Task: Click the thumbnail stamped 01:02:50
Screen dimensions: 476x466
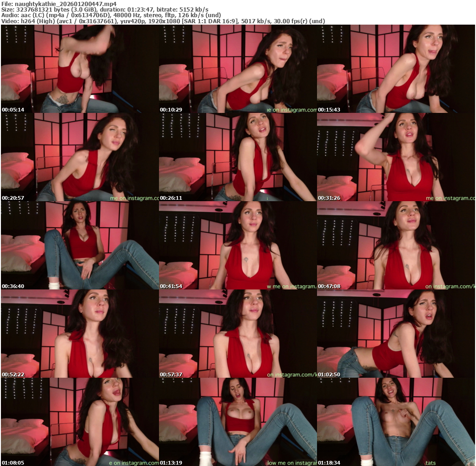Action: coord(396,334)
